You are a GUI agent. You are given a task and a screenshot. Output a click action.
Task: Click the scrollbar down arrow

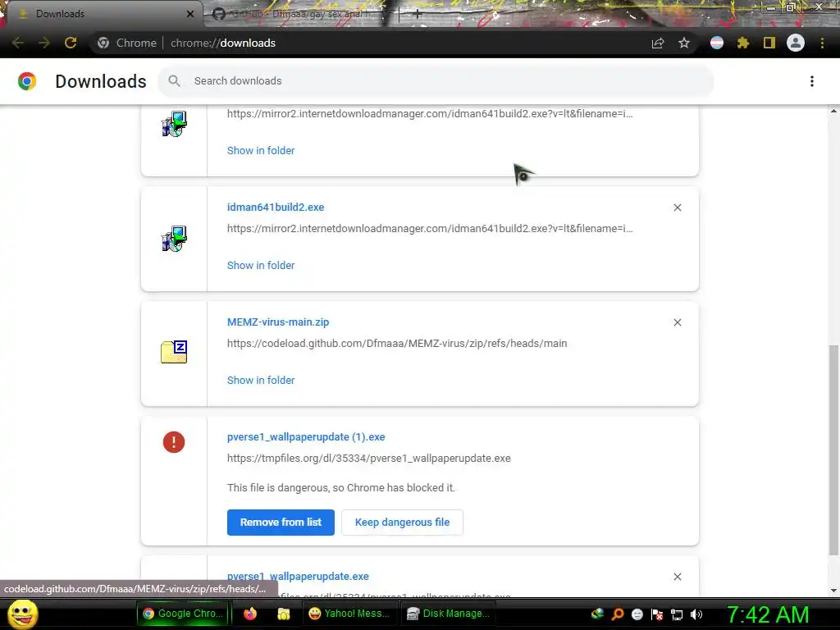pos(833,591)
